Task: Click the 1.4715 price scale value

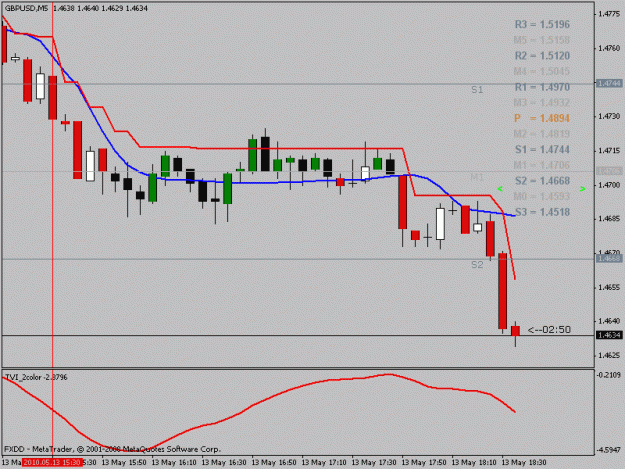Action: click(x=609, y=151)
